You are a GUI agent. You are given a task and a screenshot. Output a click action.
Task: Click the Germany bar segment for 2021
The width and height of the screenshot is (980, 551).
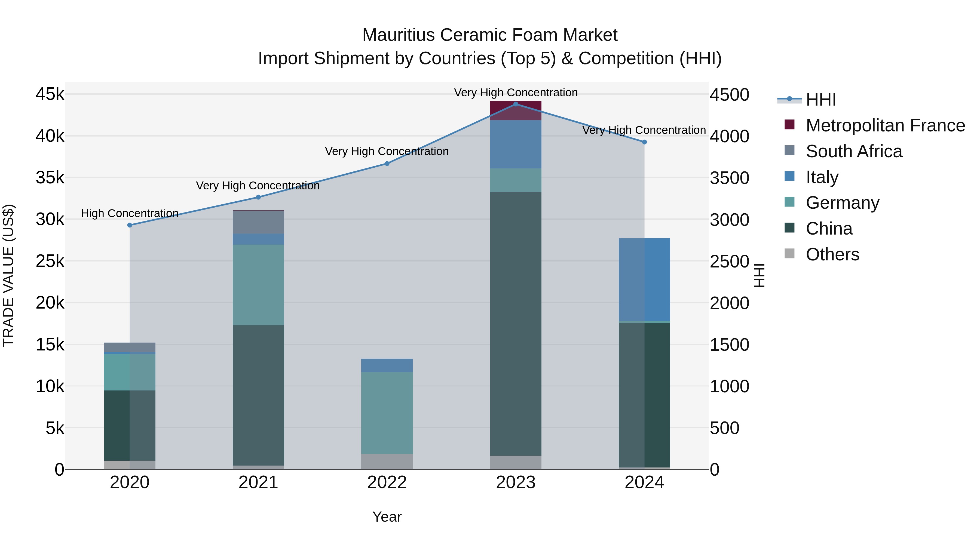tap(258, 285)
